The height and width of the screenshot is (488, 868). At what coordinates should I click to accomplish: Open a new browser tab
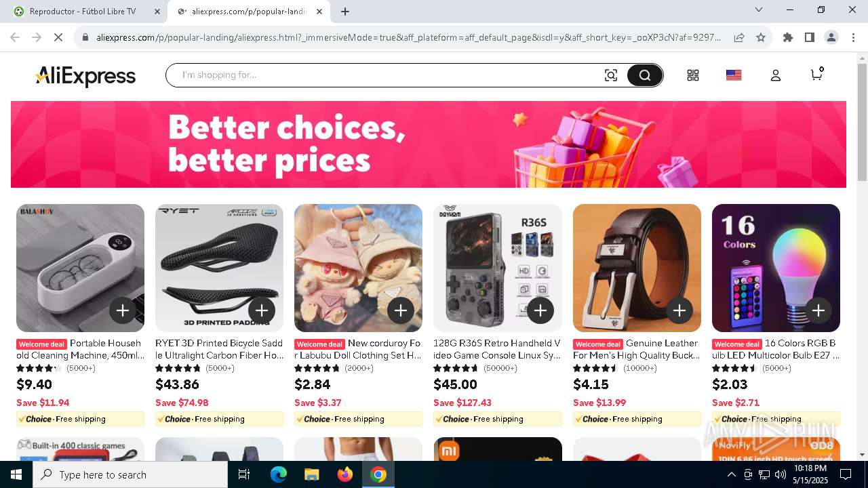point(345,12)
